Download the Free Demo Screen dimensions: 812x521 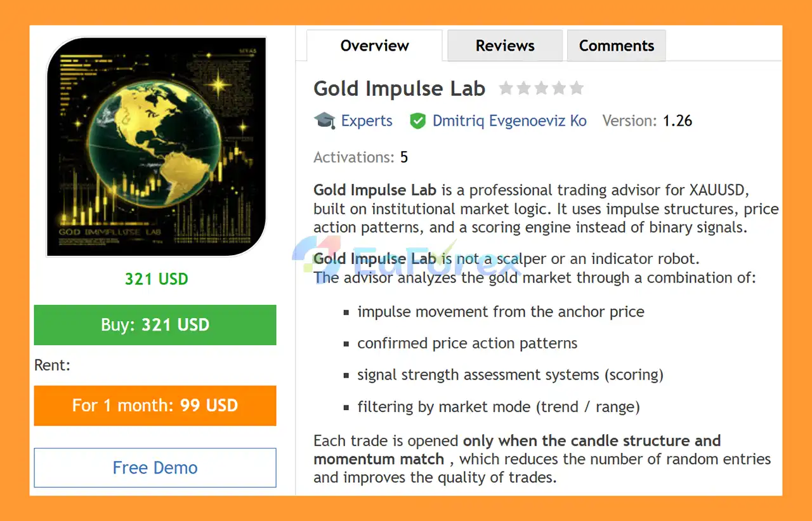tap(155, 468)
